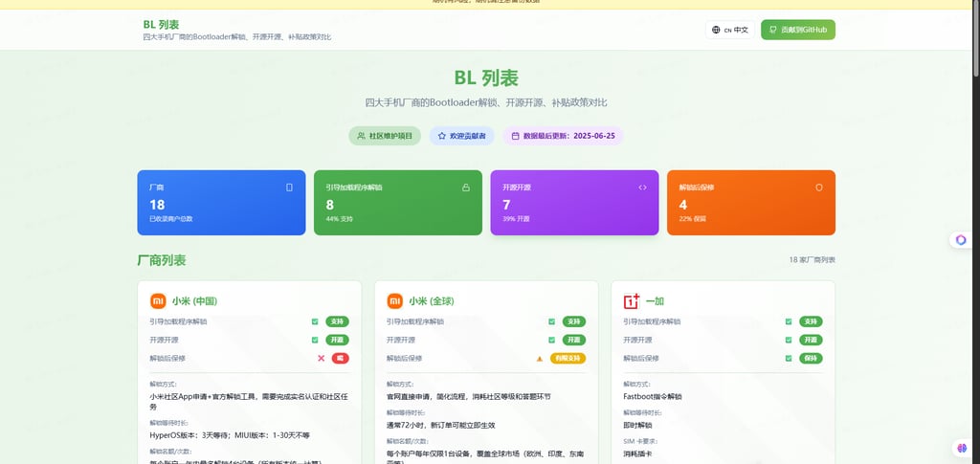Click the shield icon in orange stats card
This screenshot has width=980, height=464.
point(819,187)
